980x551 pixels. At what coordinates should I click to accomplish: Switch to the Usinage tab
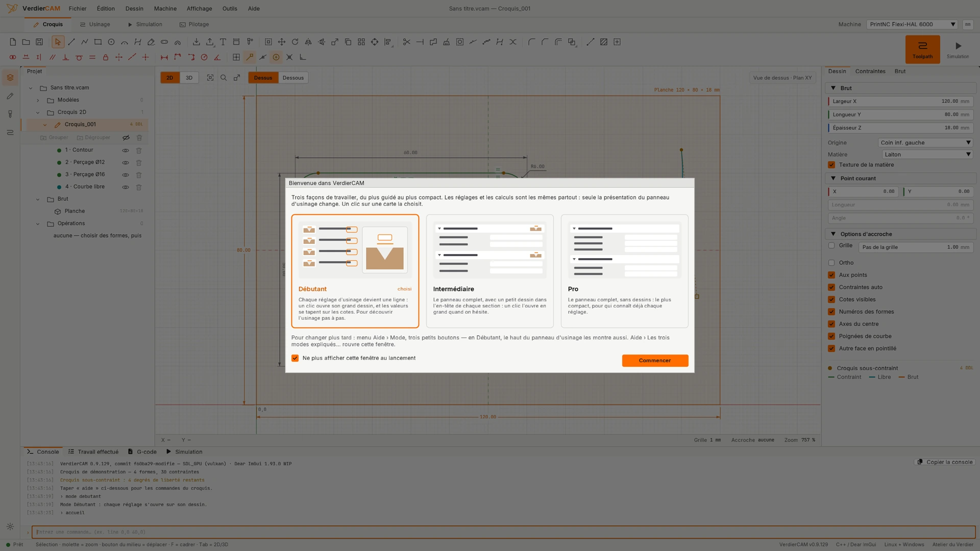pyautogui.click(x=95, y=24)
